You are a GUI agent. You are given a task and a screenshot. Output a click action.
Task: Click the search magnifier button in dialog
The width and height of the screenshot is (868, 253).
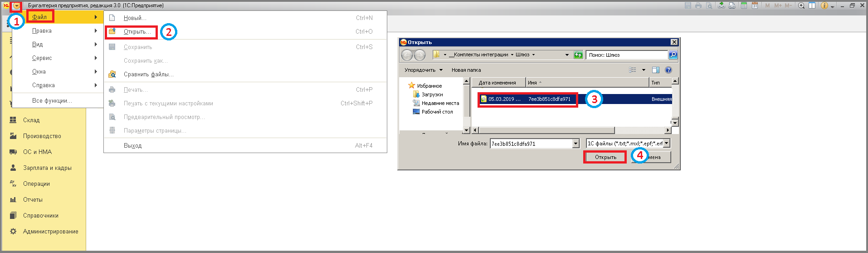673,55
